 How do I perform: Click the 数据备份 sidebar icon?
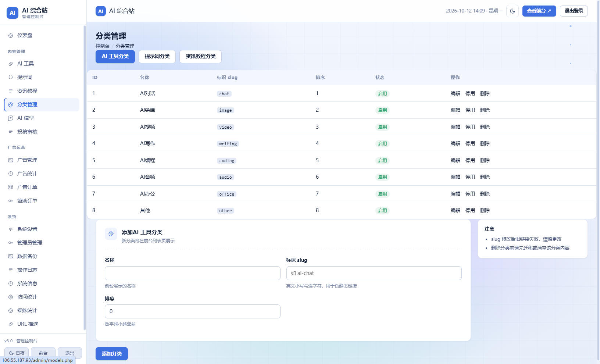click(11, 257)
